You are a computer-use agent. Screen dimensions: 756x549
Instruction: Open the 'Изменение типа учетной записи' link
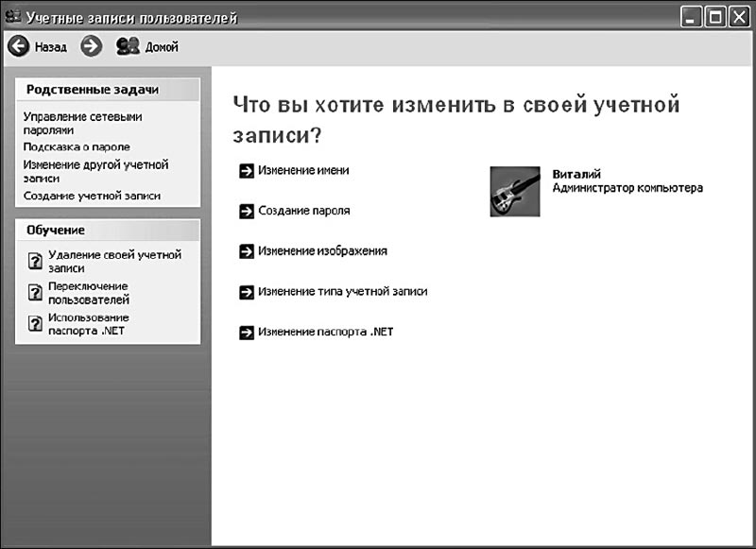click(342, 292)
